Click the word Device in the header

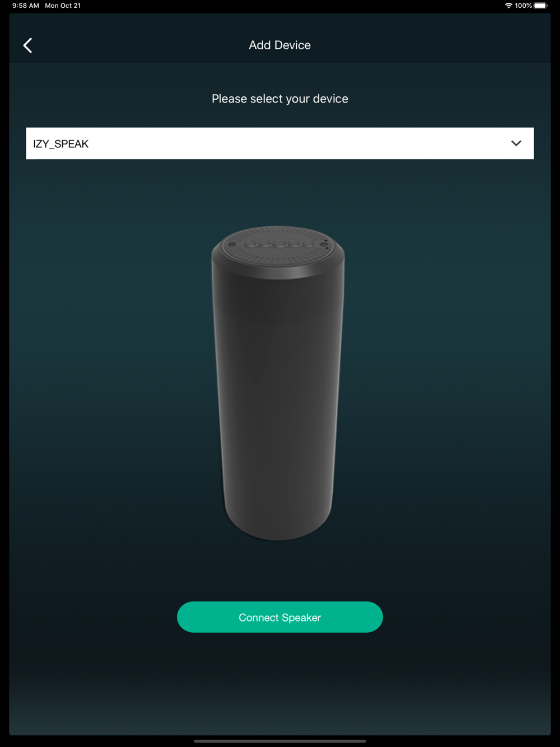coord(292,45)
